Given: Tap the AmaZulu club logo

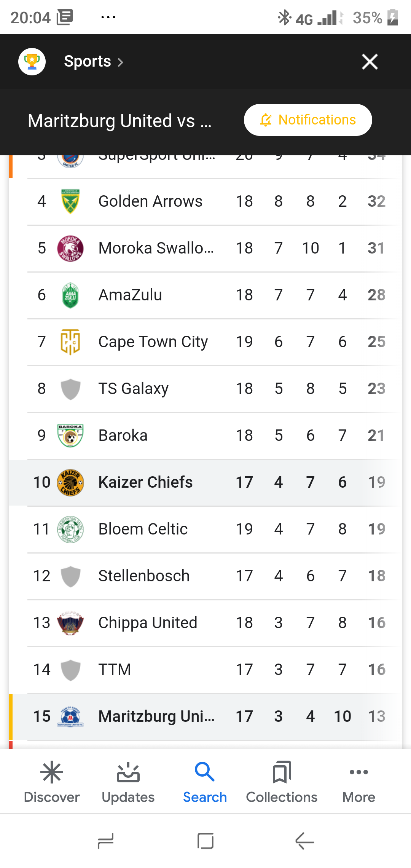Looking at the screenshot, I should point(70,295).
